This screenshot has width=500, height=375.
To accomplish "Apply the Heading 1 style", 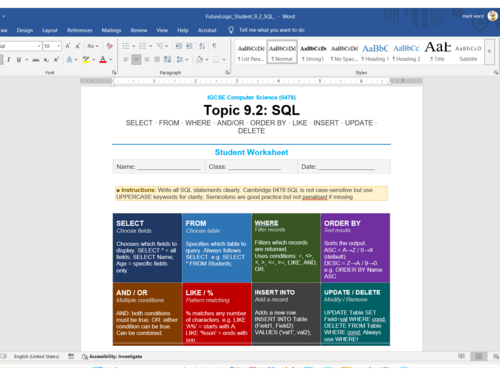I will (375, 52).
